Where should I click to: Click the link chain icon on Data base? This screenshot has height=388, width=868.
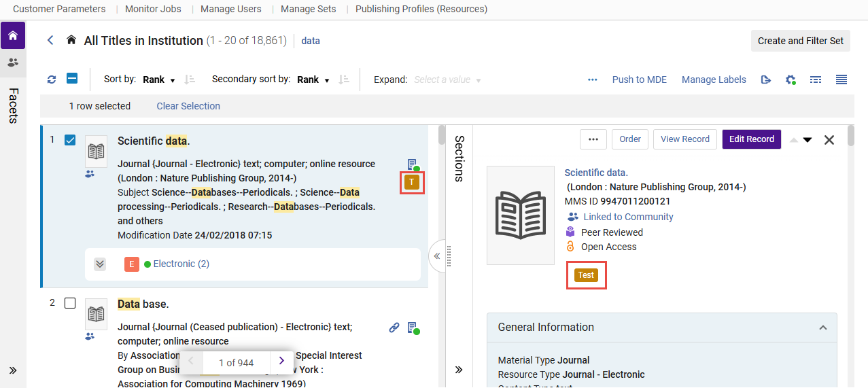(x=394, y=328)
